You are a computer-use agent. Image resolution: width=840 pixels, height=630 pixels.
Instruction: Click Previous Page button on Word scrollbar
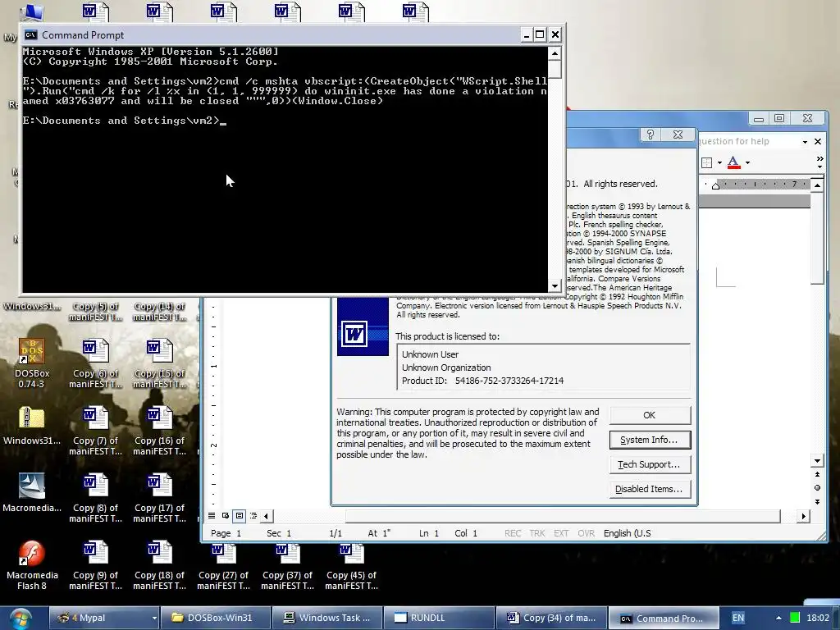[x=817, y=475]
